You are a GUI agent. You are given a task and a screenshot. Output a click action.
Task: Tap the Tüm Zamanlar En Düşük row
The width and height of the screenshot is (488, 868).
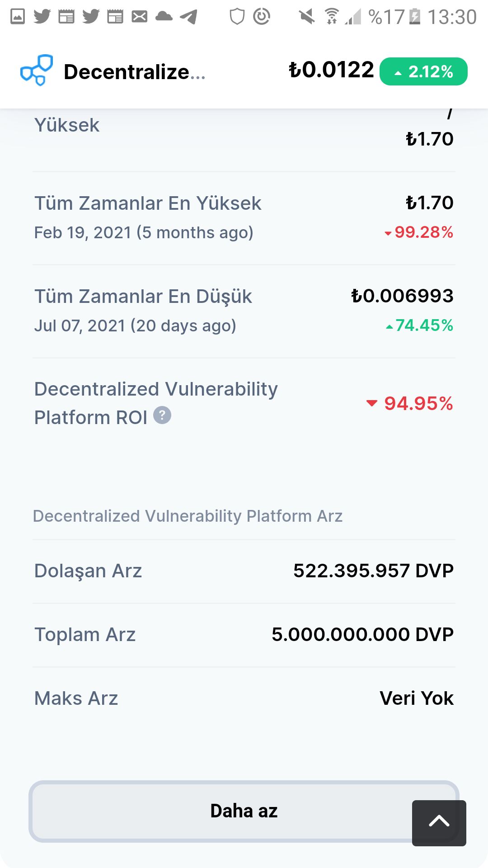coord(244,311)
